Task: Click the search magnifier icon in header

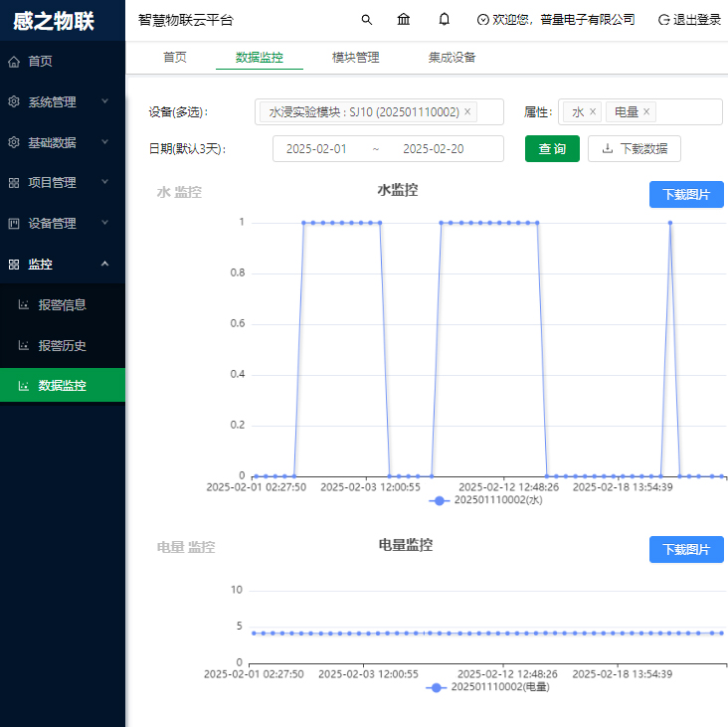Action: coord(366,20)
